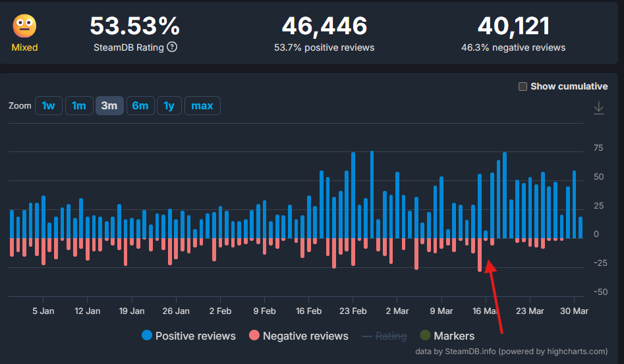Click the 16 Mar x-axis label

click(485, 311)
